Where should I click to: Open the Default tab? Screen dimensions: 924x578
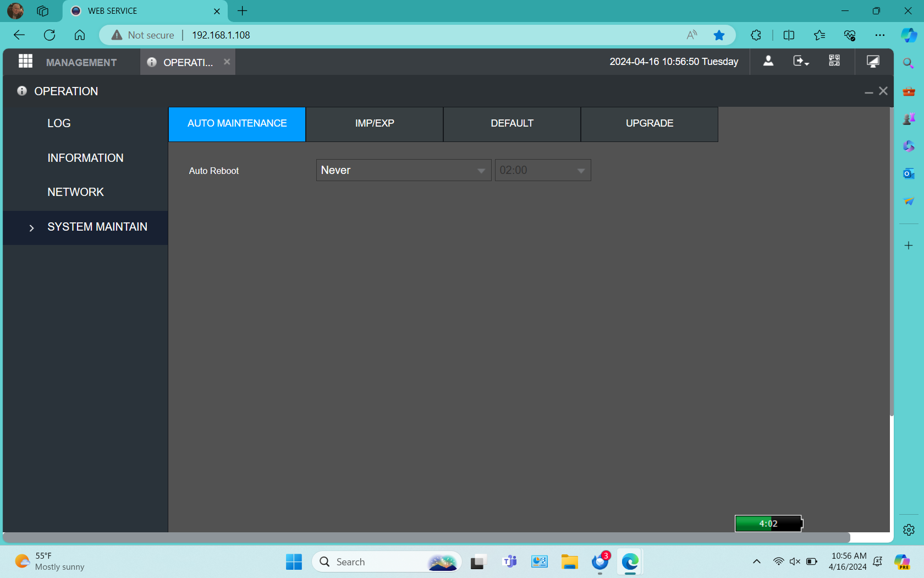[x=512, y=124]
